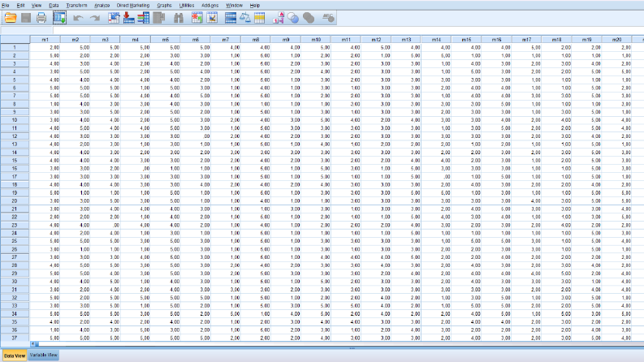Open the Graphs menu
Image resolution: width=644 pixels, height=362 pixels.
[x=164, y=6]
